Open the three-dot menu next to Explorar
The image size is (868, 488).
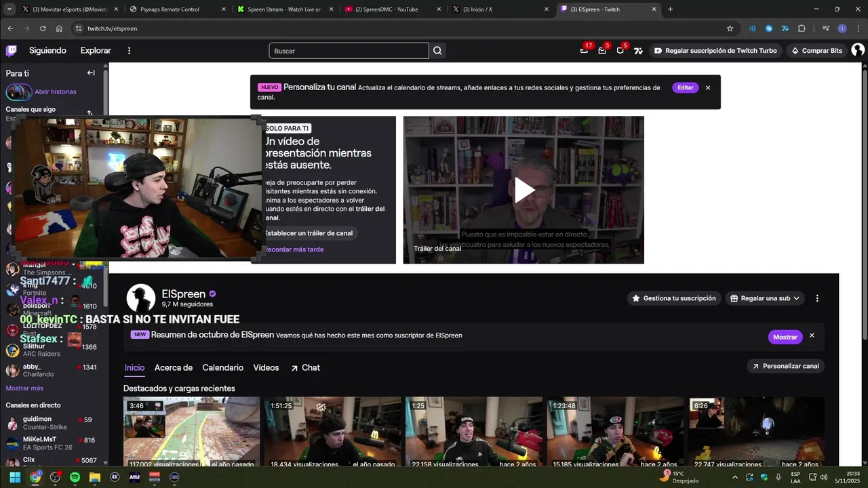click(x=129, y=51)
